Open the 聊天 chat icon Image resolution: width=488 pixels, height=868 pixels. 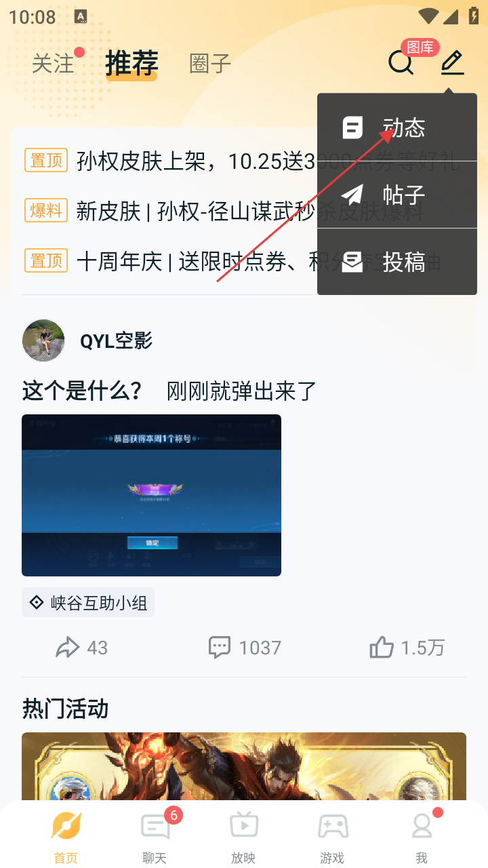[155, 827]
